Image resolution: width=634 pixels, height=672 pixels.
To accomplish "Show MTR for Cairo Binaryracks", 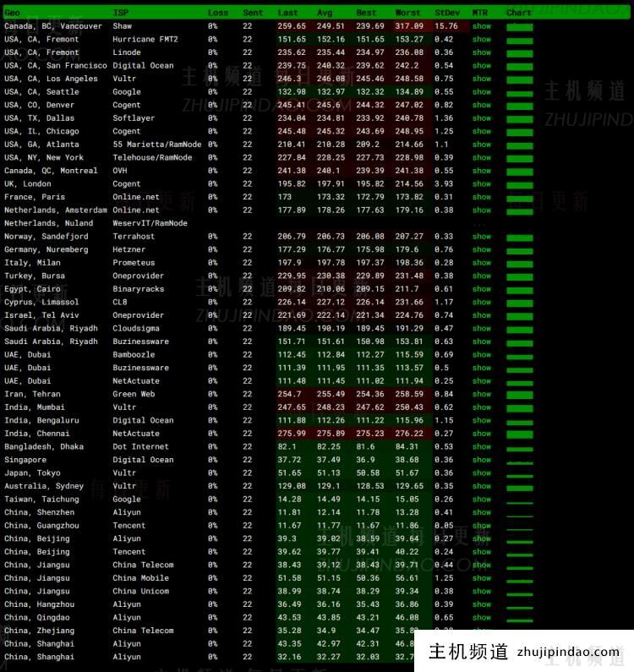I will tap(481, 289).
